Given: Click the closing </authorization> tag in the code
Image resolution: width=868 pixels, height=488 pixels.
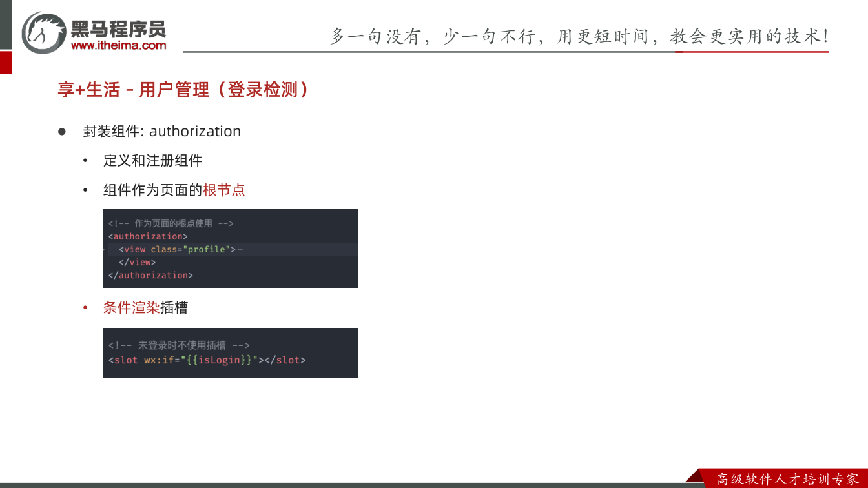Looking at the screenshot, I should pyautogui.click(x=150, y=275).
